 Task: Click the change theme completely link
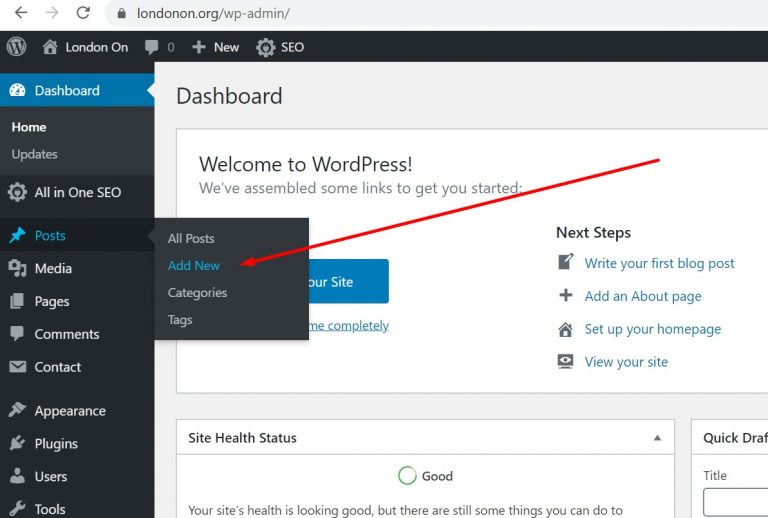[x=349, y=326]
